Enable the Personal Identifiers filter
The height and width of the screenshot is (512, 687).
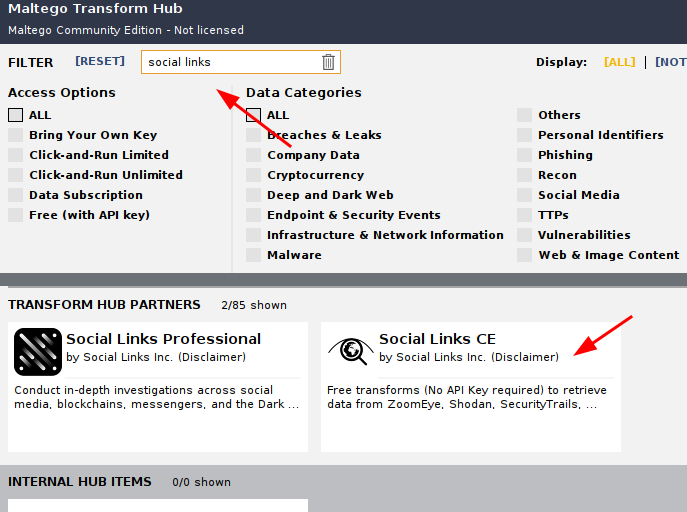pos(524,135)
